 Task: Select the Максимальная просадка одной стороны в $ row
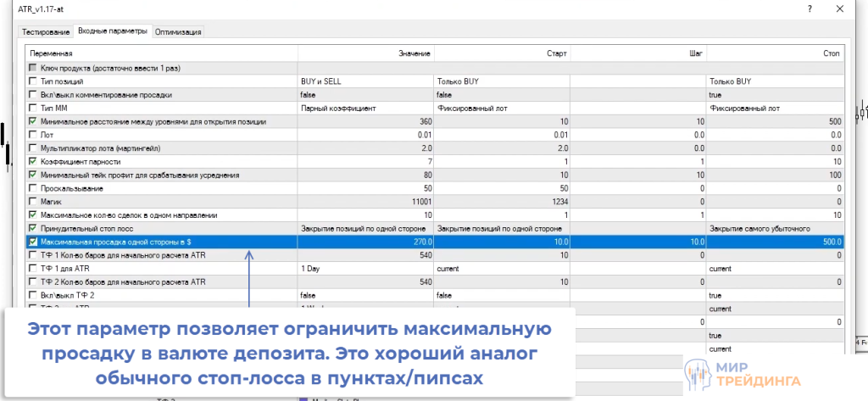436,242
